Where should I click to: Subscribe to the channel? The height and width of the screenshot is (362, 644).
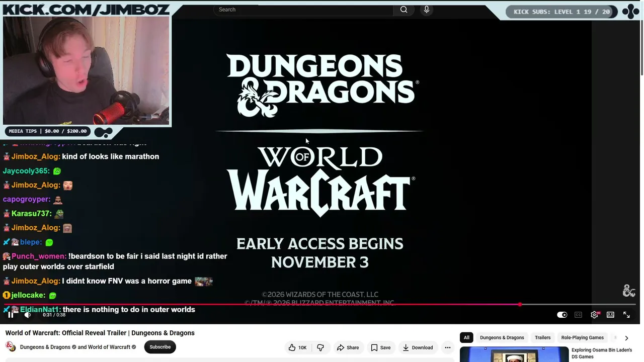[x=160, y=347]
